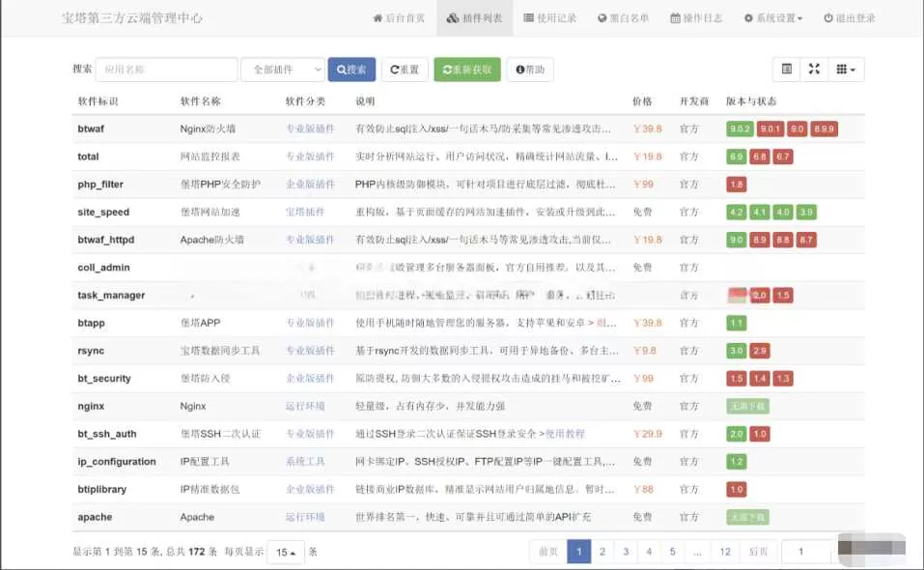Open 使用教程 link in bt_ssh_auth row
This screenshot has height=570, width=924.
(565, 434)
